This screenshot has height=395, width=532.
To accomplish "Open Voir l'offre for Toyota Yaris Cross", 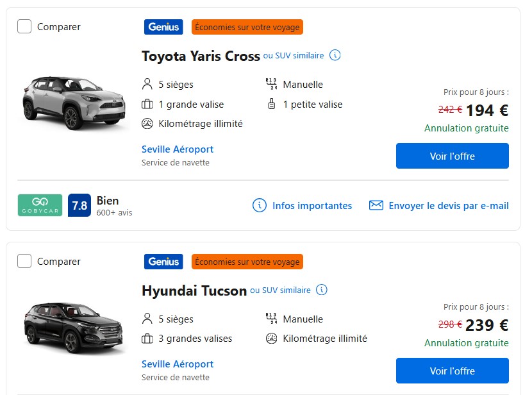I will pos(452,156).
